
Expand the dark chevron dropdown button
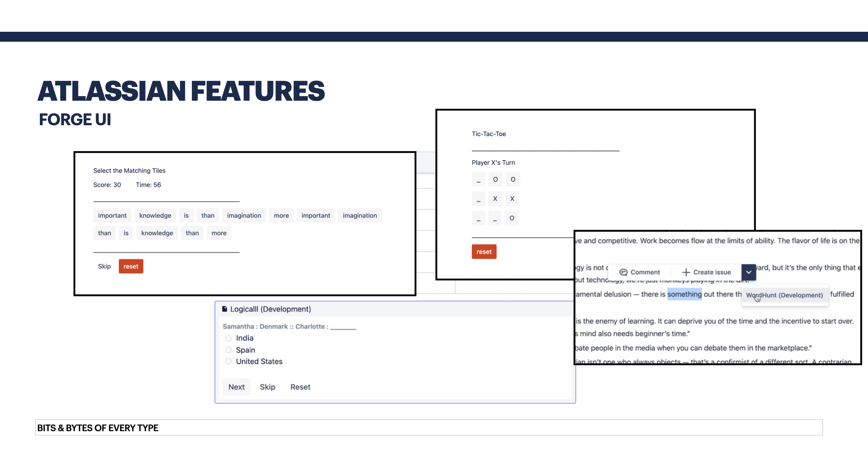(x=748, y=272)
